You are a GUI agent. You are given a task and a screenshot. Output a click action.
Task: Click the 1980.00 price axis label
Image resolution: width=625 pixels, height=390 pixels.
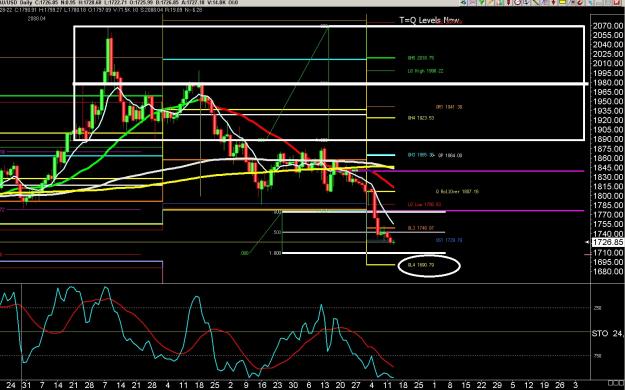click(608, 83)
